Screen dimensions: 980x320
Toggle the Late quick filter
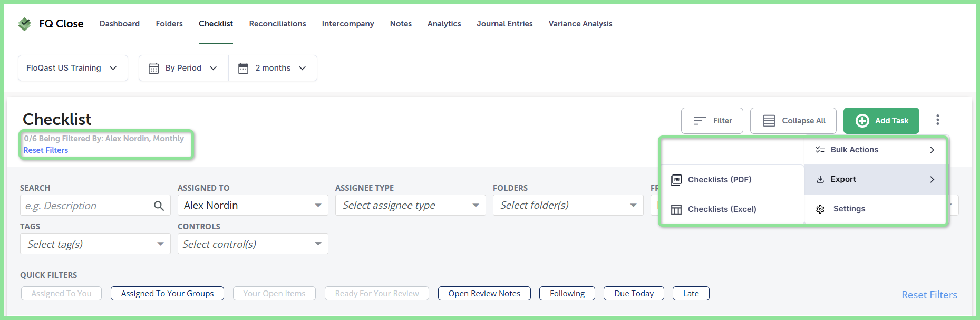(x=691, y=294)
